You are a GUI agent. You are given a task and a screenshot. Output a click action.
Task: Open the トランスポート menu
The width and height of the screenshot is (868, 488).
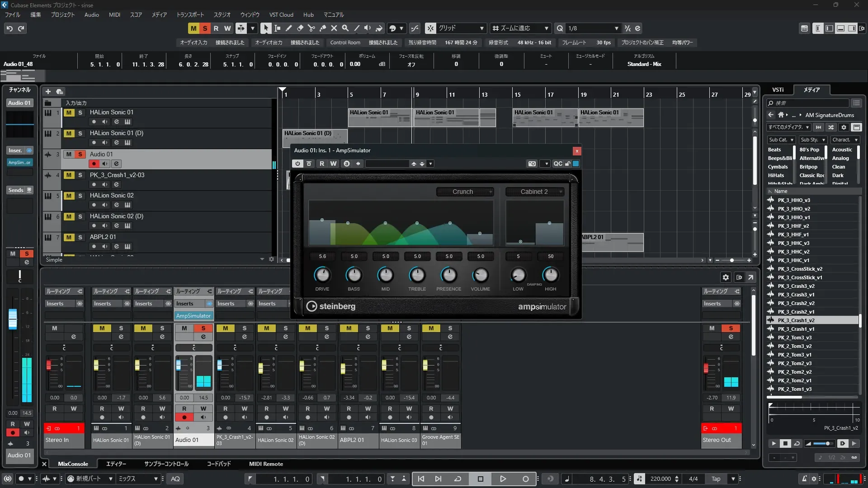point(190,14)
